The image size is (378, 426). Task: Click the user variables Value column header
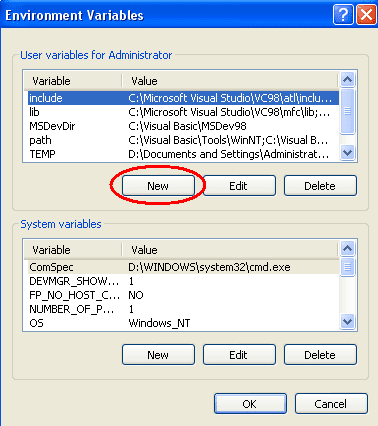[x=230, y=81]
